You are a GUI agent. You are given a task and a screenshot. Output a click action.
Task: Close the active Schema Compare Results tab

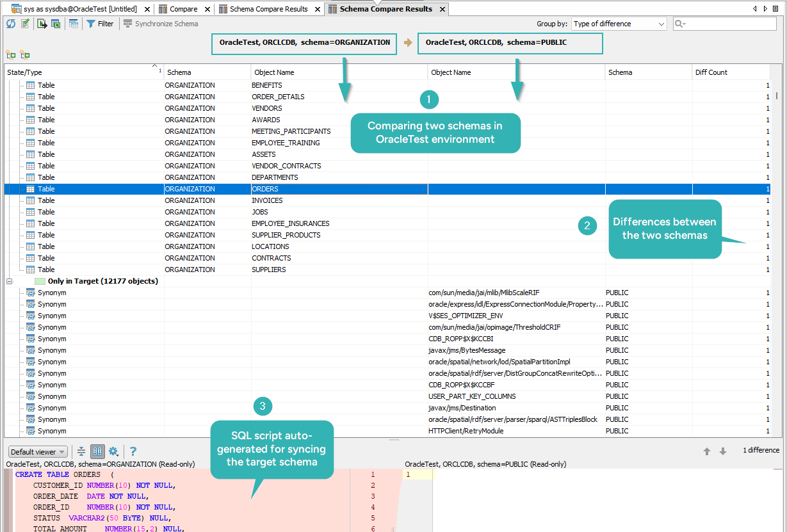click(x=441, y=10)
